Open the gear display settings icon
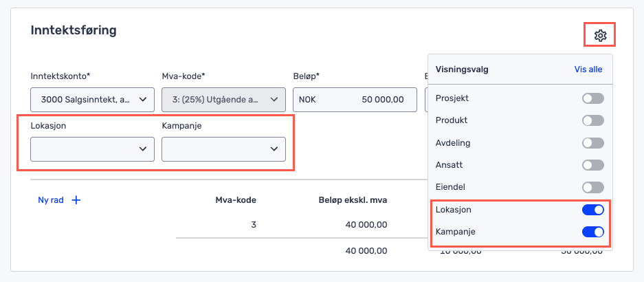The image size is (644, 282). (600, 36)
